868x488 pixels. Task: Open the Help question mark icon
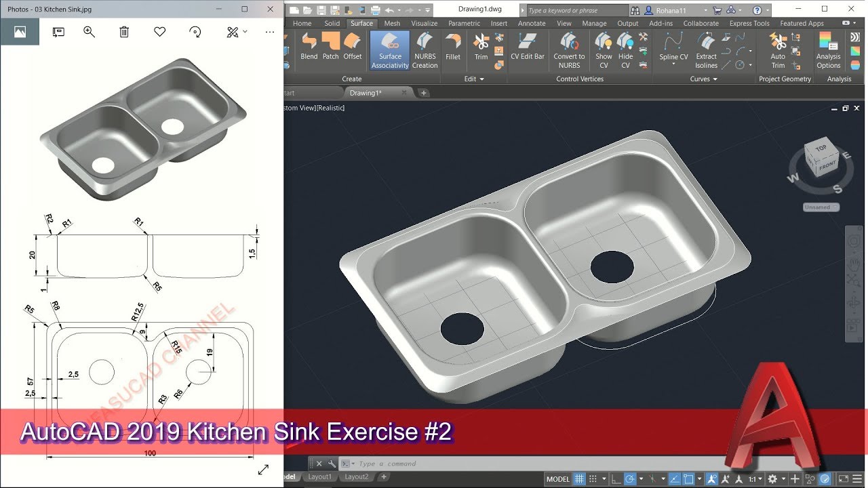[x=757, y=10]
